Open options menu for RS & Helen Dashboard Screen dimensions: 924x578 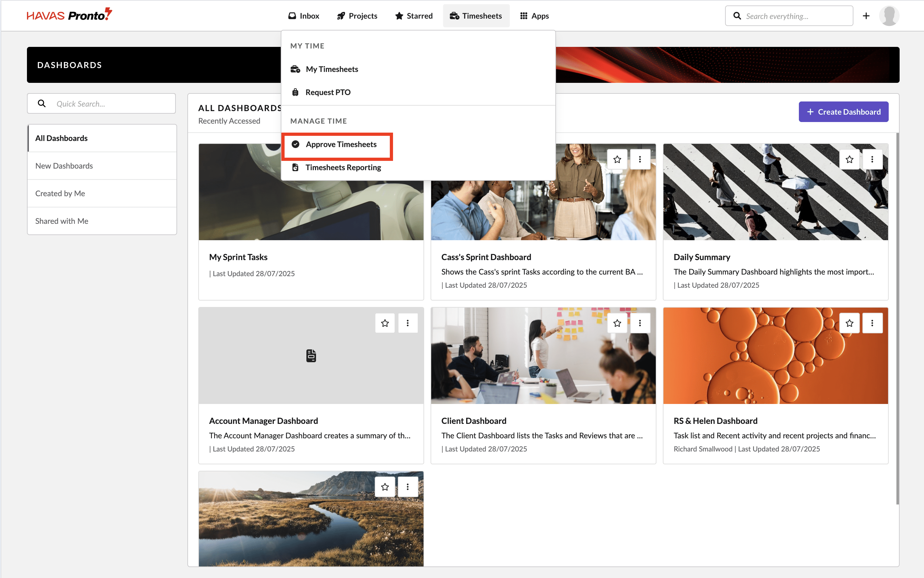[x=872, y=323]
